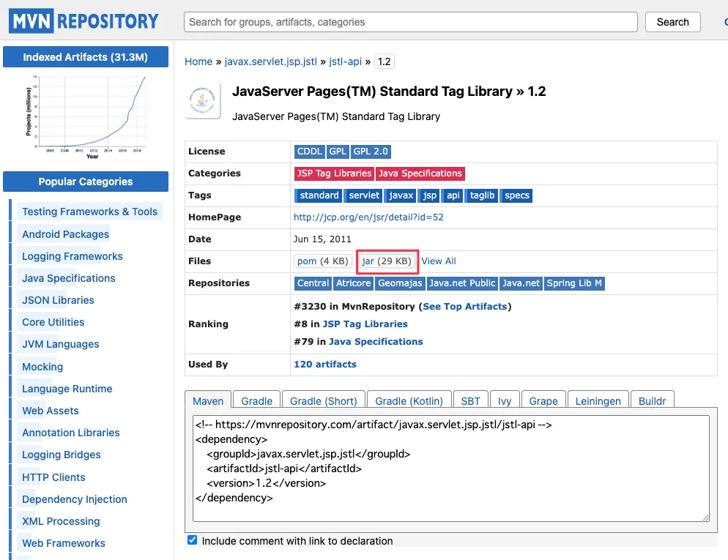Switch to the Gradle (Short) tab

coord(324,400)
